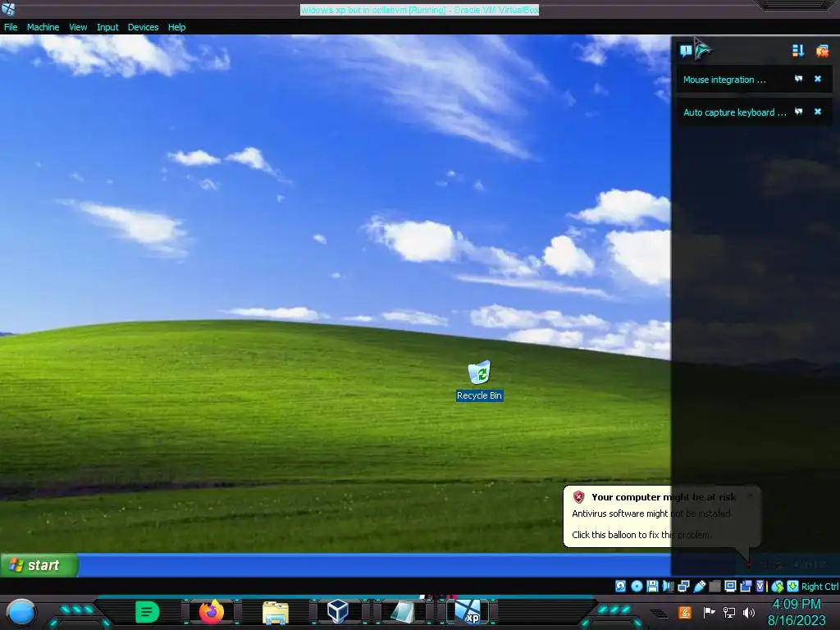
Task: Click the network adapters status icon
Action: [683, 586]
